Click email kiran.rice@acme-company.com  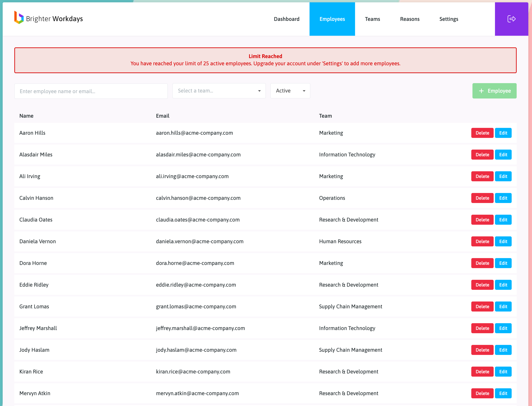click(193, 372)
